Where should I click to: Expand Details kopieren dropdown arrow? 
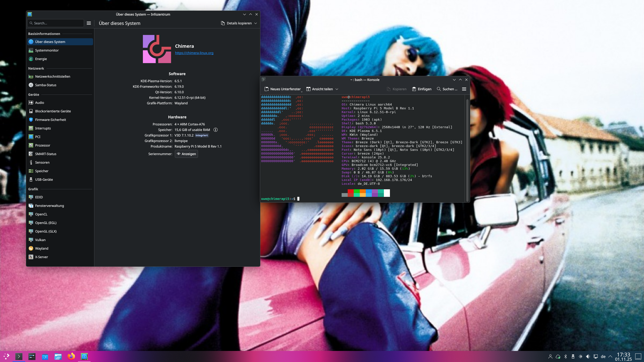point(256,23)
